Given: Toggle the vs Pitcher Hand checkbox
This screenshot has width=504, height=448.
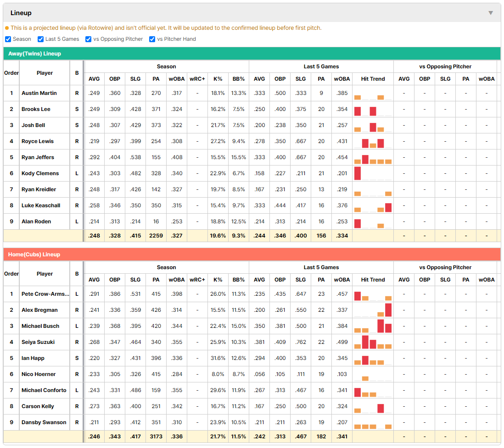Looking at the screenshot, I should [x=152, y=39].
